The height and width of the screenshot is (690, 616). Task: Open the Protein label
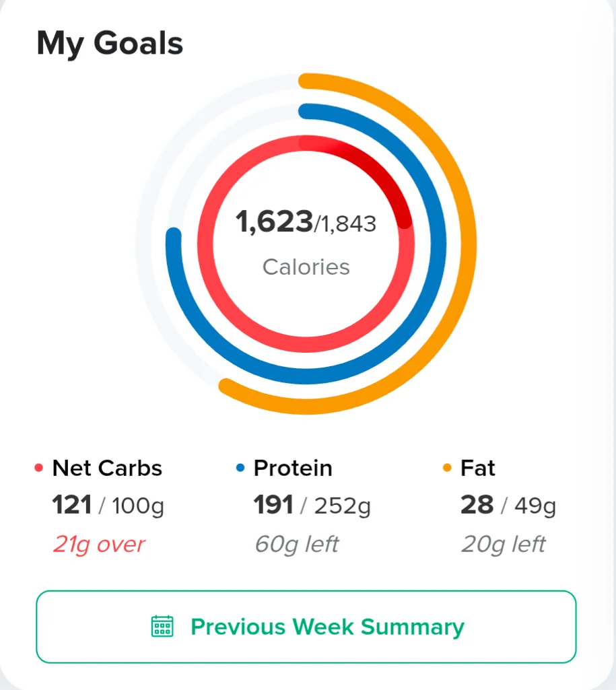point(293,468)
